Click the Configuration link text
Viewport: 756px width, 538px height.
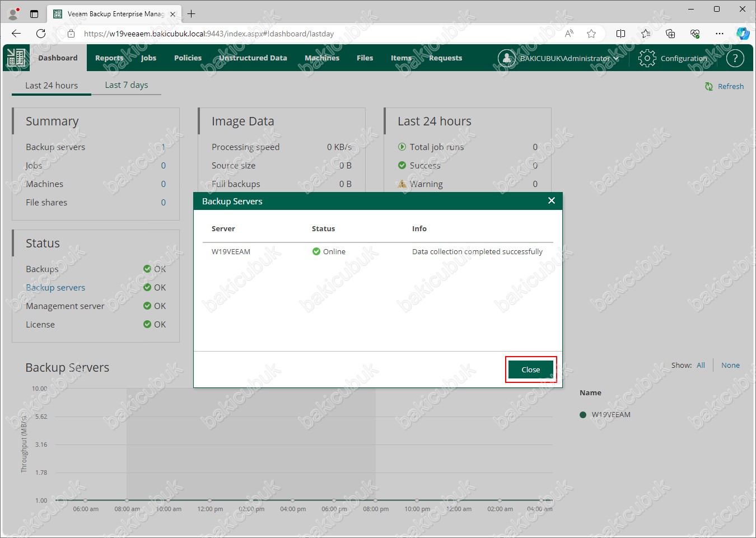pyautogui.click(x=684, y=58)
